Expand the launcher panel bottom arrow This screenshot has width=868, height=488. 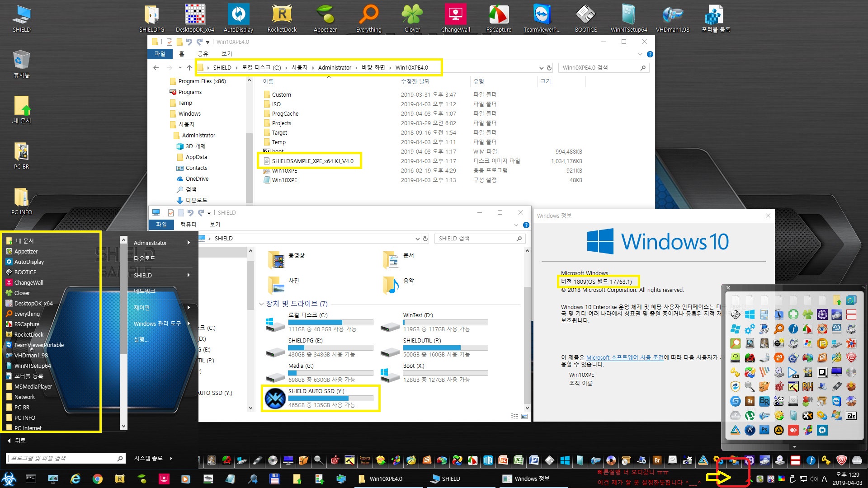click(795, 446)
